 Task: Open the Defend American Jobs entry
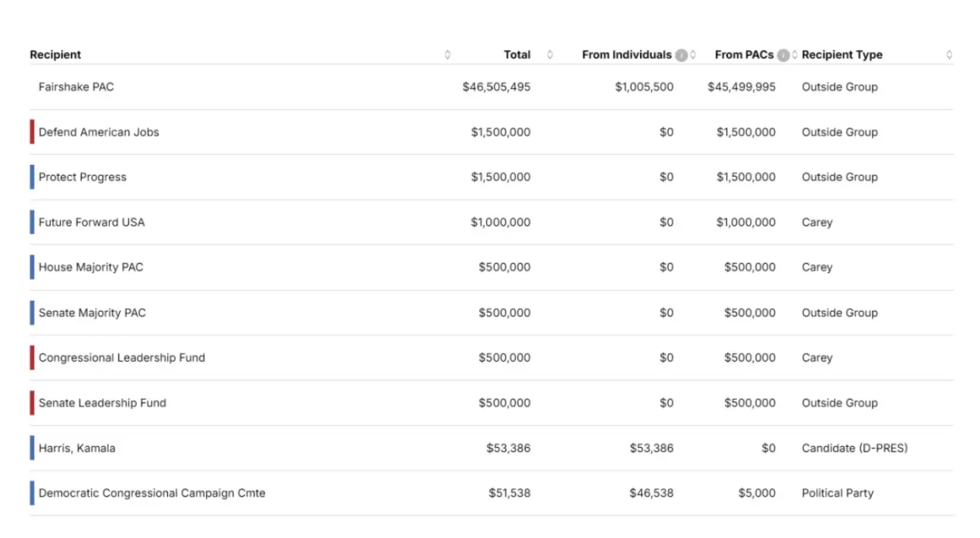click(x=99, y=132)
